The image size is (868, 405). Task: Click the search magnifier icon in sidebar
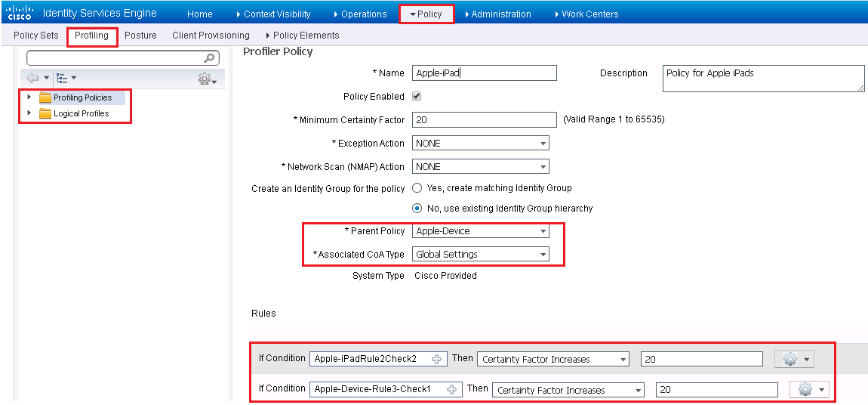coord(210,57)
